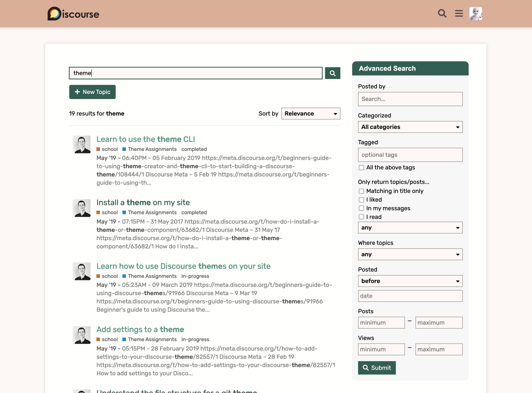Click the header search magnifier icon
Screen dimensions: 532x393
pos(442,14)
